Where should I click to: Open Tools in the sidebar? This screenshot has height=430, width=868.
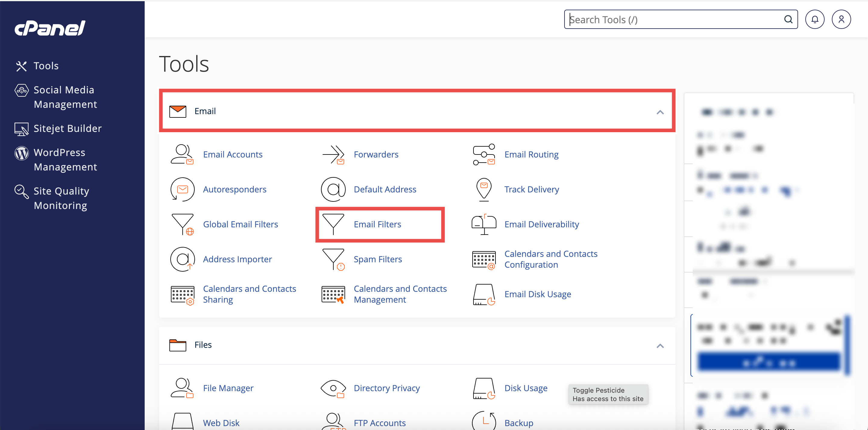(46, 66)
